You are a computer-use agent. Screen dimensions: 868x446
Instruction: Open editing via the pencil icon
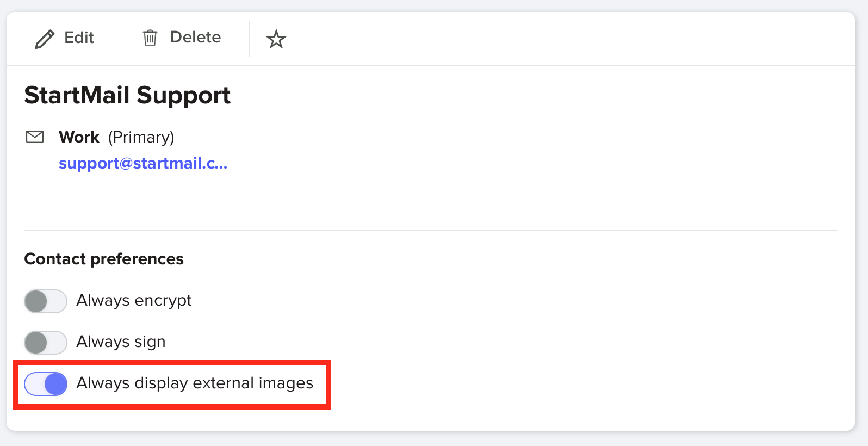[45, 38]
